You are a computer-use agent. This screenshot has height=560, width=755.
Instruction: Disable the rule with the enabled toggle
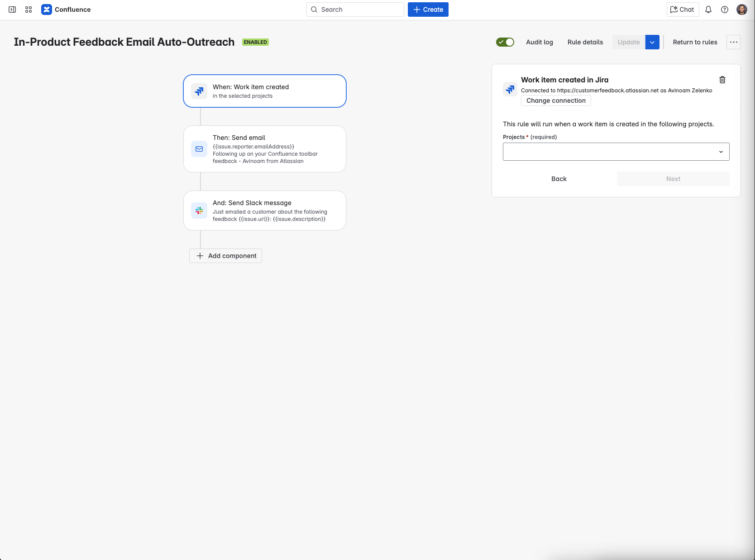click(505, 42)
